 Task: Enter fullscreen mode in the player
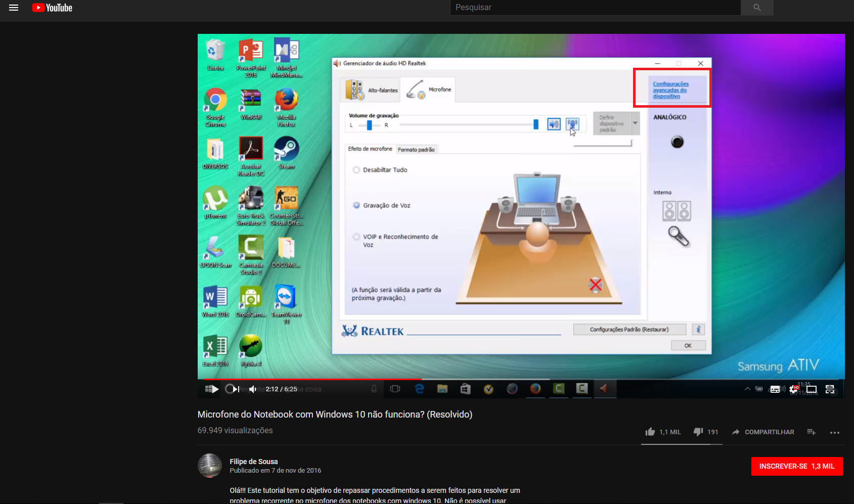[x=830, y=389]
